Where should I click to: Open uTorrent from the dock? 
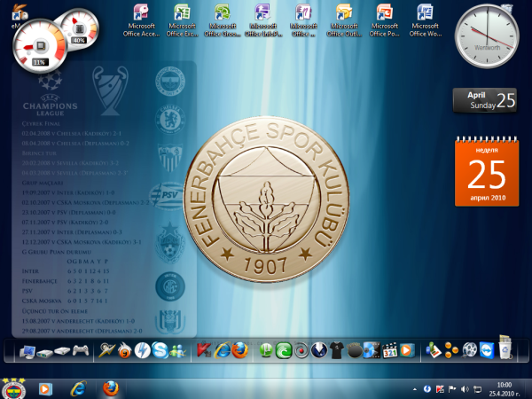point(266,350)
